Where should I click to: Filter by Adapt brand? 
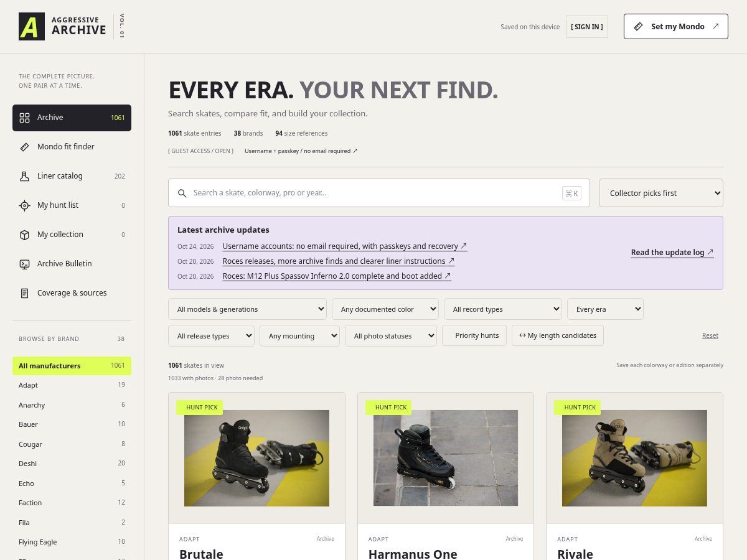[72, 385]
